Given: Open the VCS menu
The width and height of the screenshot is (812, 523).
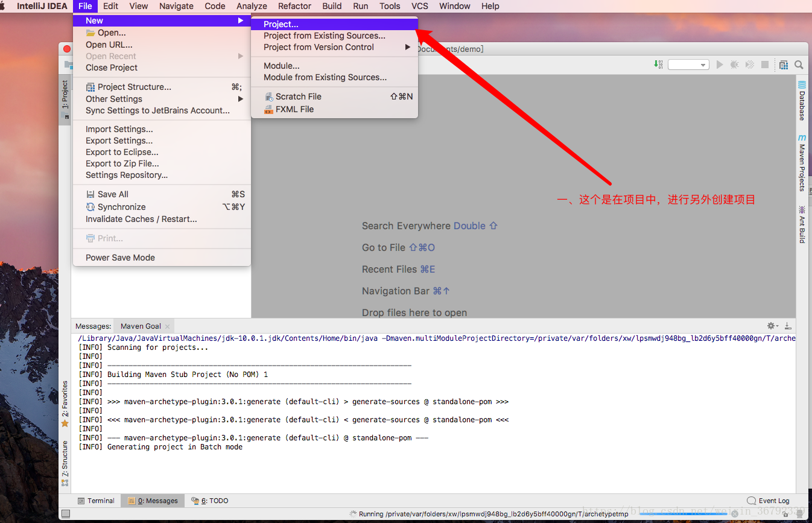Looking at the screenshot, I should 420,6.
